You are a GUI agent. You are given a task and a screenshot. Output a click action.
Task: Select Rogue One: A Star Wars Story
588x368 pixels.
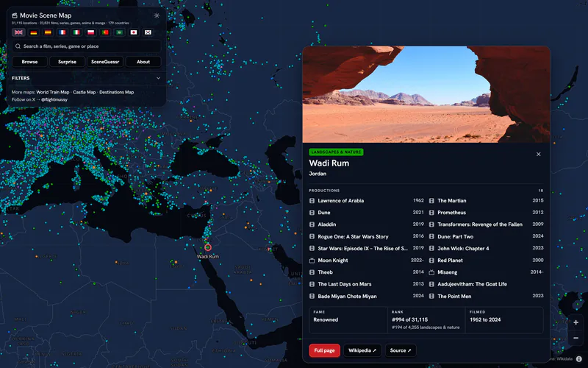pyautogui.click(x=366, y=236)
